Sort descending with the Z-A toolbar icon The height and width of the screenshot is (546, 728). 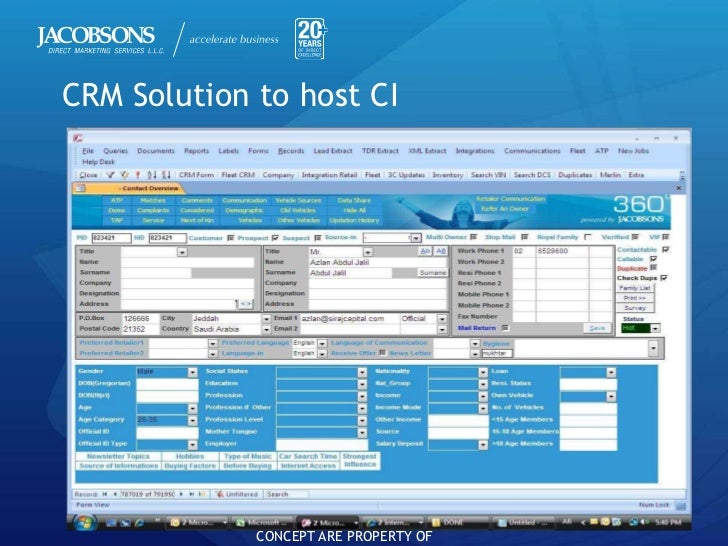point(166,175)
